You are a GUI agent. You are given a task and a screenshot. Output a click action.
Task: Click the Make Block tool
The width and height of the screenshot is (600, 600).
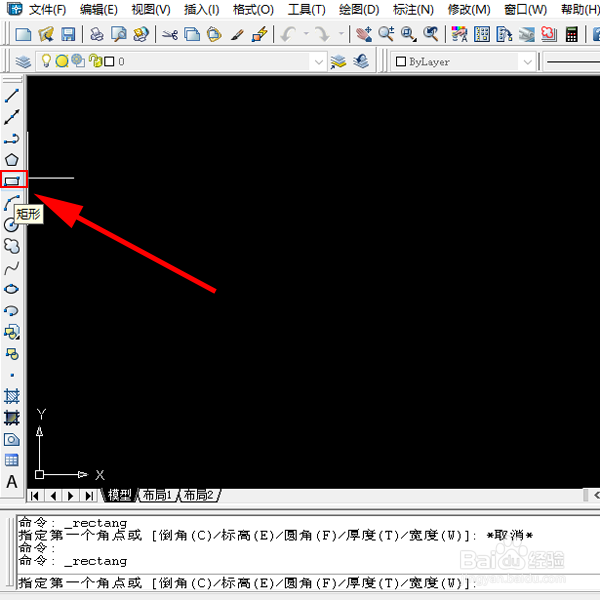click(x=11, y=354)
